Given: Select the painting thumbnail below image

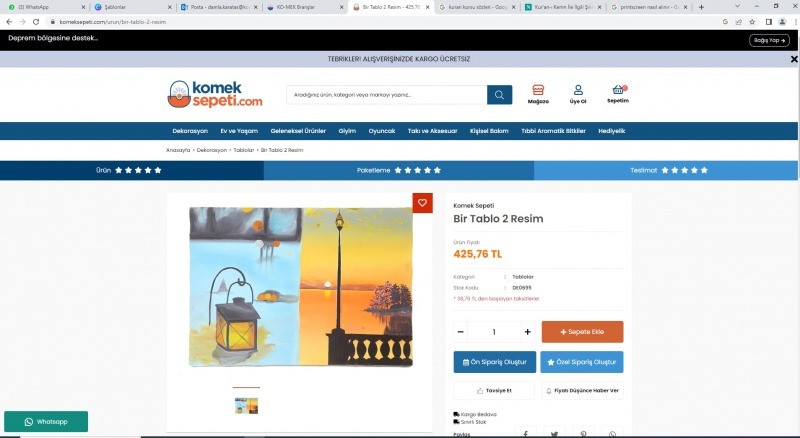Looking at the screenshot, I should click(246, 406).
